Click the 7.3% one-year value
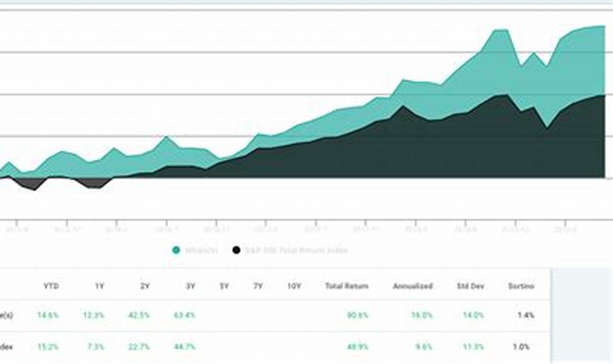This screenshot has height=364, width=613. pyautogui.click(x=95, y=347)
